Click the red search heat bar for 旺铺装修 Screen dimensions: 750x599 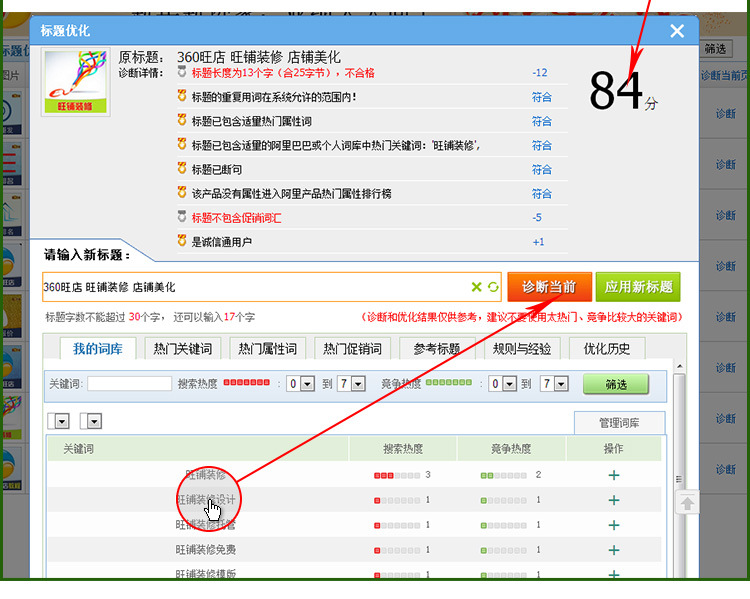[397, 476]
